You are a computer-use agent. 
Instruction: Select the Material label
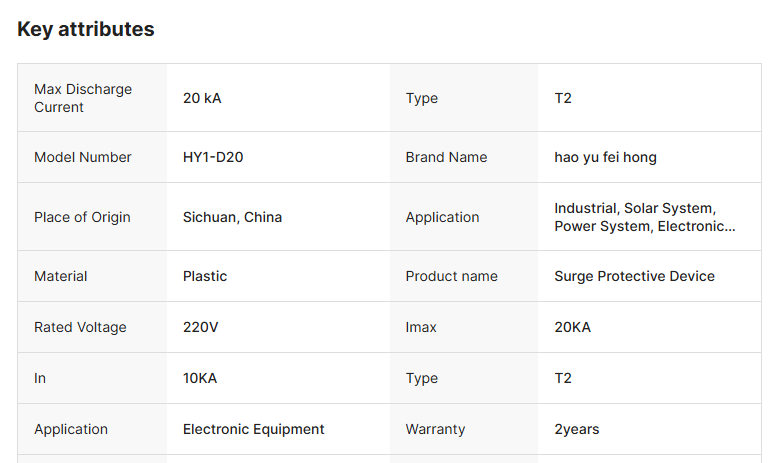tap(61, 276)
